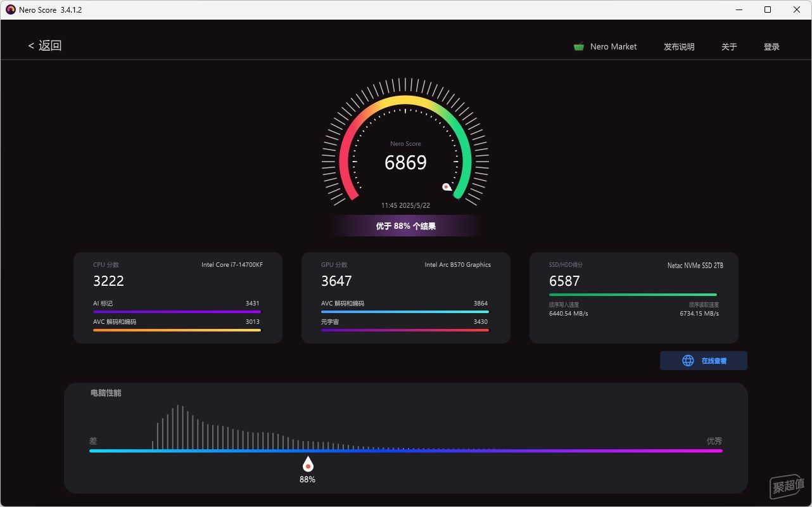Click the CPU AVC score 3013
Image resolution: width=812 pixels, height=507 pixels.
pos(253,322)
